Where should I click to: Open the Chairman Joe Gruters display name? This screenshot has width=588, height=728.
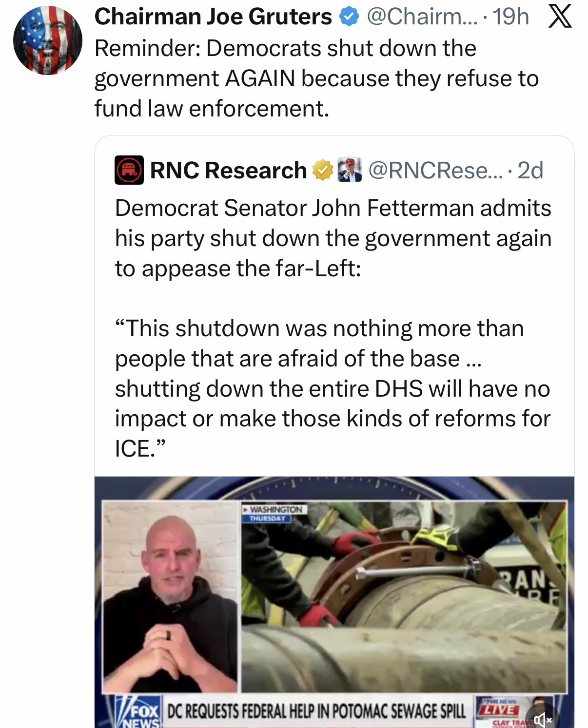(x=213, y=17)
